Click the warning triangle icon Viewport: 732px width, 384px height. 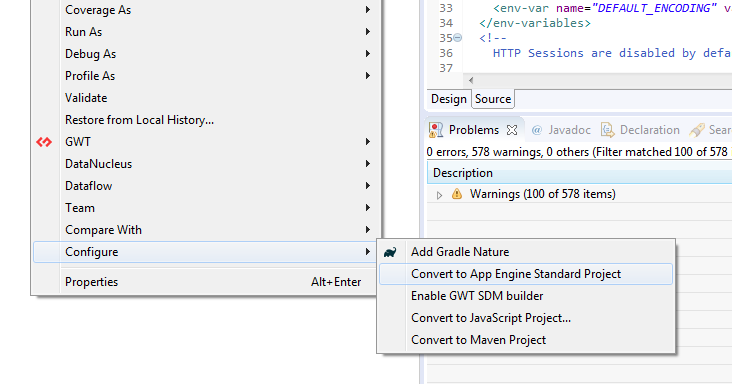coord(457,194)
